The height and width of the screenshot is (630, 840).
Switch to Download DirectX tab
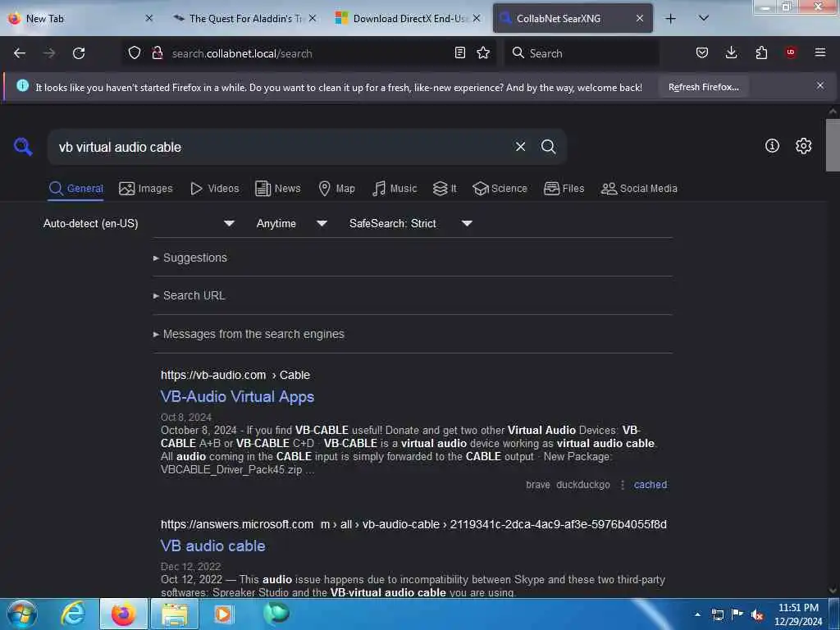click(410, 19)
